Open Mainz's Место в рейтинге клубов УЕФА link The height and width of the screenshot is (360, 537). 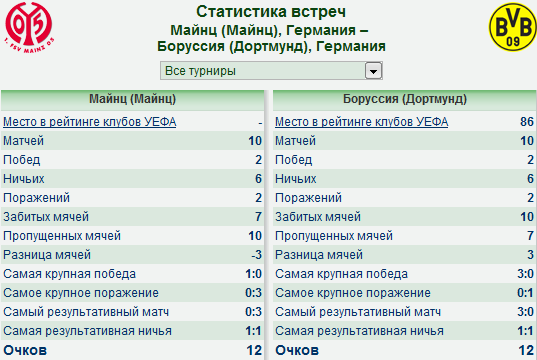(x=89, y=122)
